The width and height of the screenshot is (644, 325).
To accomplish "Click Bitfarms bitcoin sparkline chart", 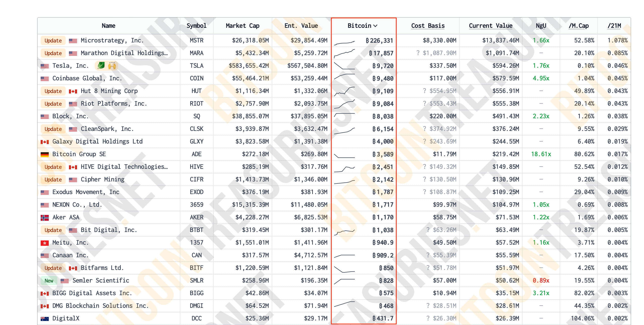I will pos(344,269).
